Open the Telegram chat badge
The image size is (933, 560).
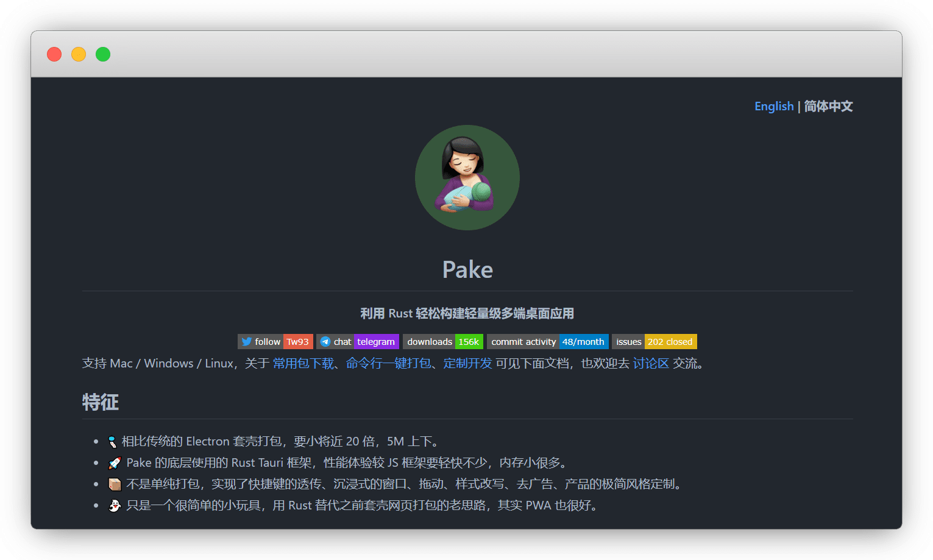click(358, 342)
